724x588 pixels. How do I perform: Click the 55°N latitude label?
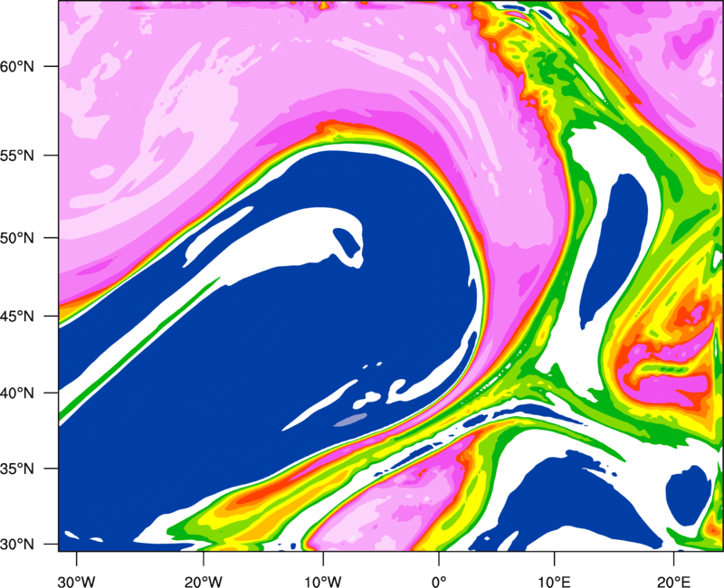pyautogui.click(x=17, y=156)
